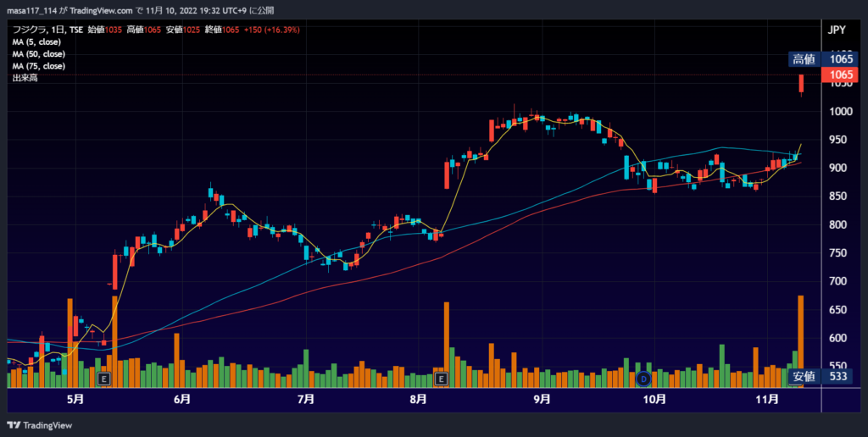Click the 5月 time axis label
868x437 pixels.
[x=75, y=400]
